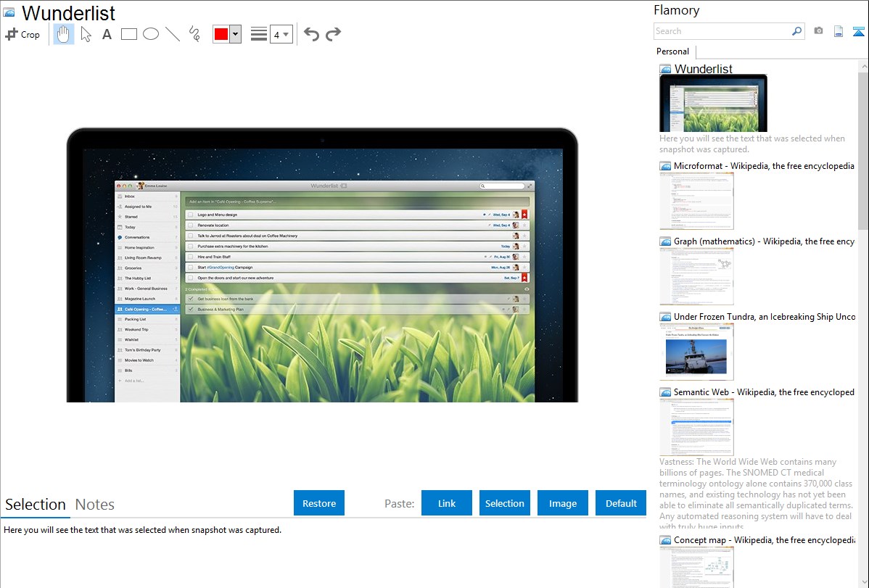Click the Semantic Web title text
This screenshot has height=588, width=869.
pos(764,392)
